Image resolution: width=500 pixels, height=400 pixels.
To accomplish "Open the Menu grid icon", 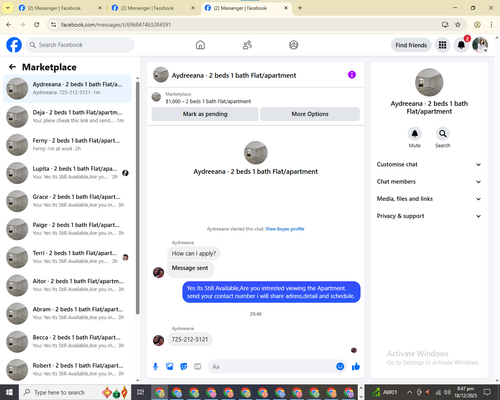I will pyautogui.click(x=442, y=45).
